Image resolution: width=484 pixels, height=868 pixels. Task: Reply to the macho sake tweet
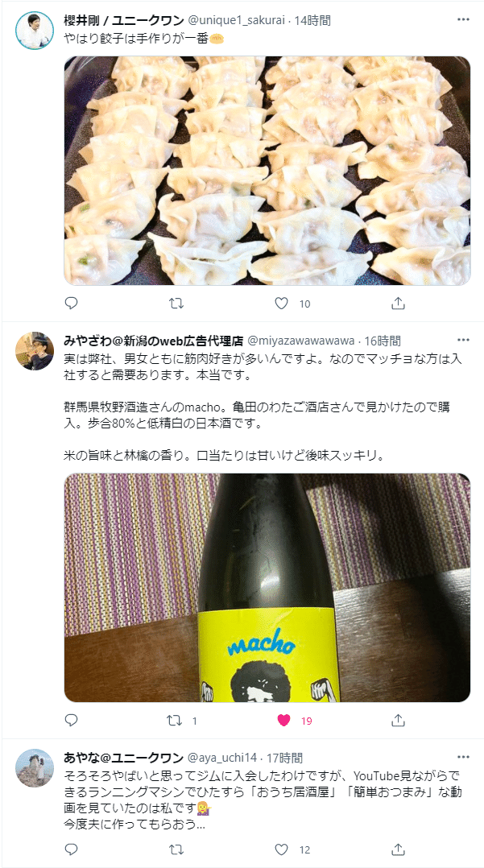(x=72, y=720)
